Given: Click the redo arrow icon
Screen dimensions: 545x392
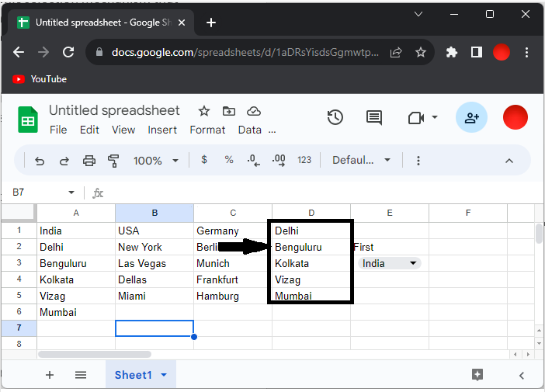Looking at the screenshot, I should pyautogui.click(x=64, y=161).
